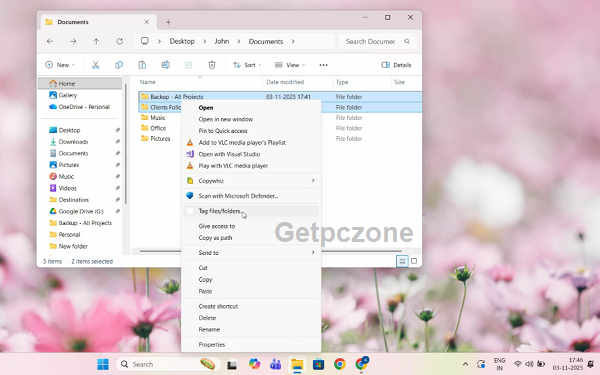This screenshot has width=600, height=375.
Task: Open the New item dropdown
Action: pos(60,65)
